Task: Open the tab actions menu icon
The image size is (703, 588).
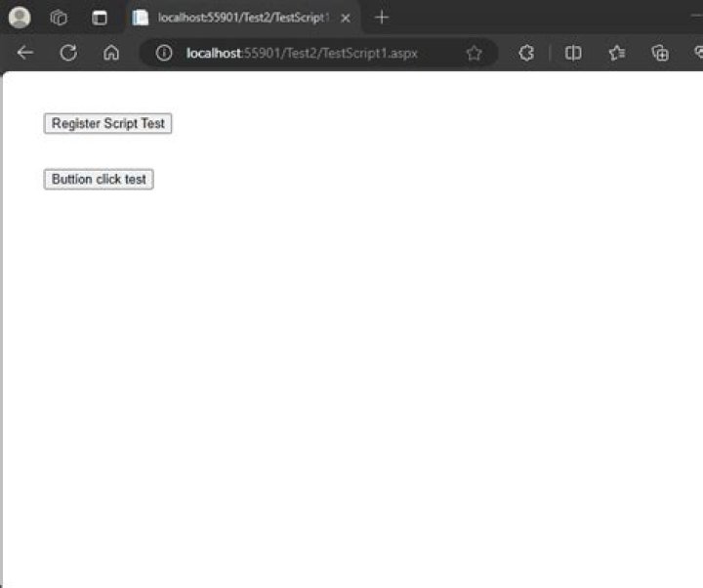Action: pos(99,18)
